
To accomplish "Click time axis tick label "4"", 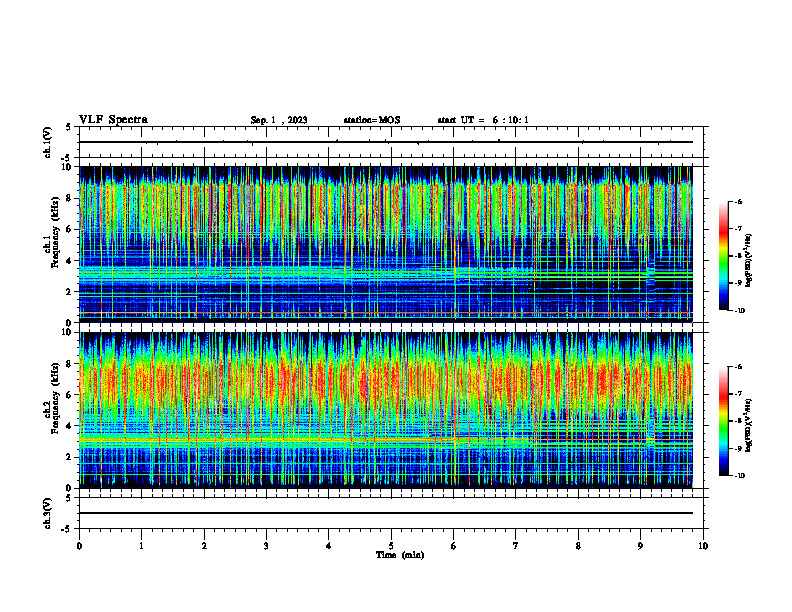I will pyautogui.click(x=329, y=546).
